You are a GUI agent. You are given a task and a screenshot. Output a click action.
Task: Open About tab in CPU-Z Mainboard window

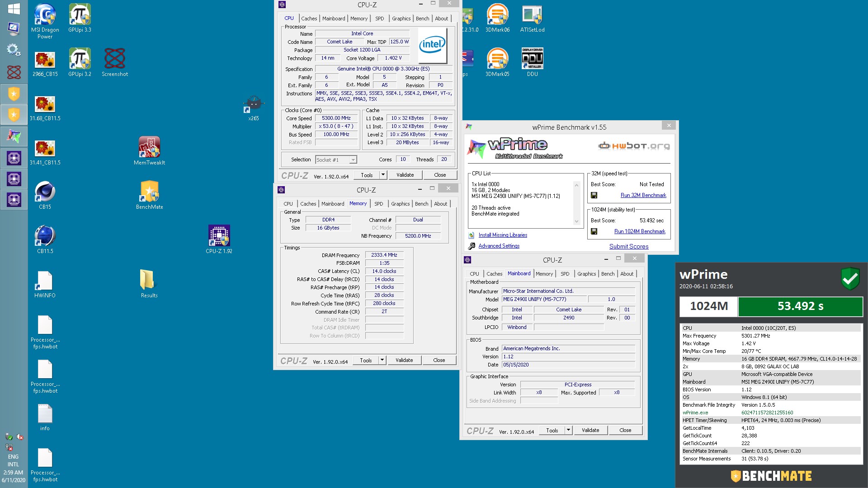[627, 274]
